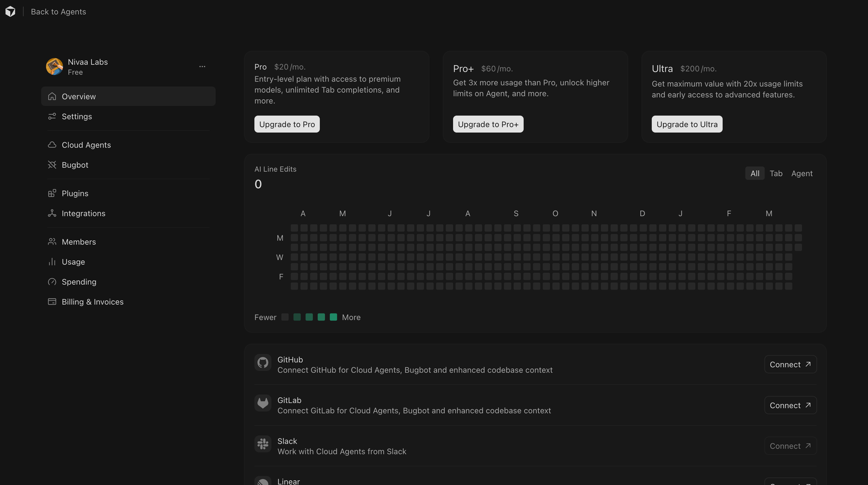Click the Bugbot icon in sidebar
This screenshot has width=868, height=485.
tap(52, 165)
